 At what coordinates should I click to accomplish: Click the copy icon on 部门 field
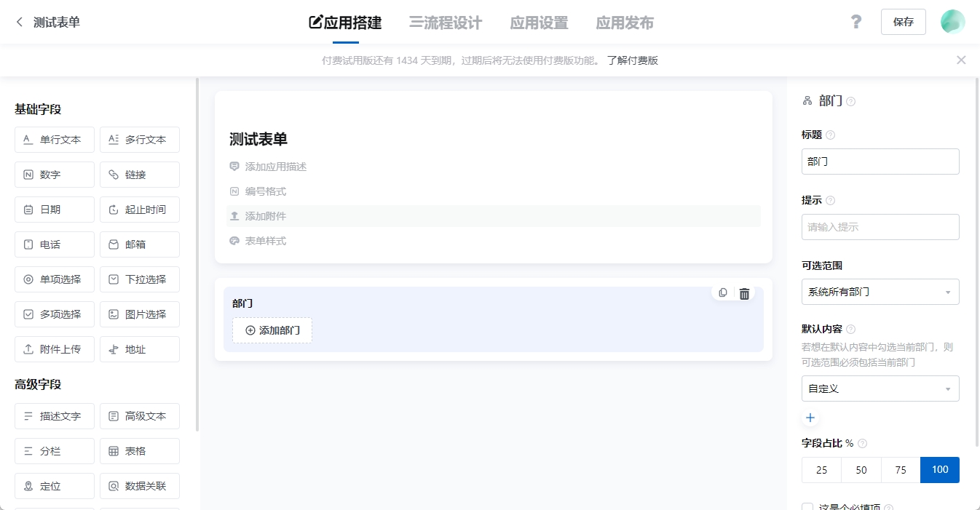[722, 293]
